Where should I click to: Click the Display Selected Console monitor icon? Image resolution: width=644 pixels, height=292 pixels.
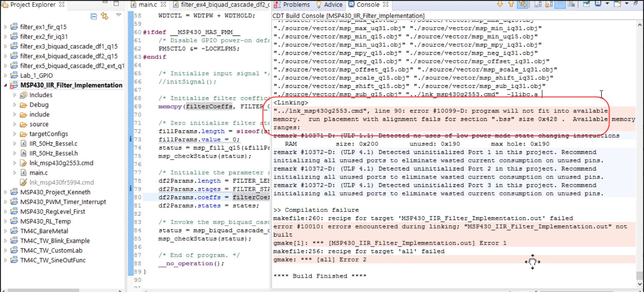[x=598, y=4]
